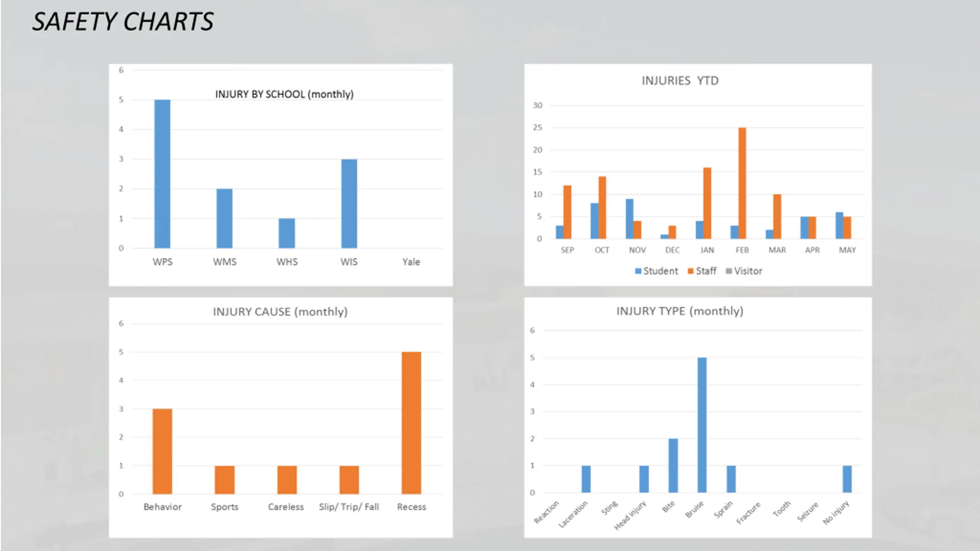Screen dimensions: 980x551
Task: Click the INJURY TYPE (monthly) title
Action: click(x=680, y=311)
